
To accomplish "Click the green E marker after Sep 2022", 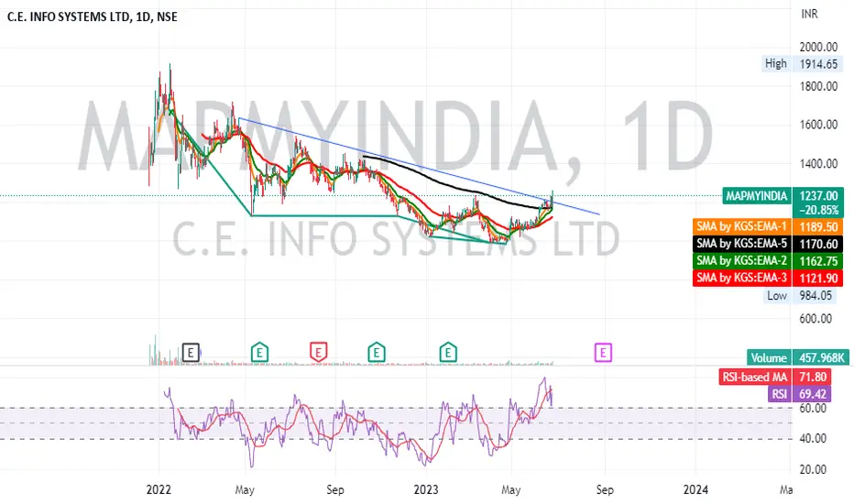I will point(377,353).
